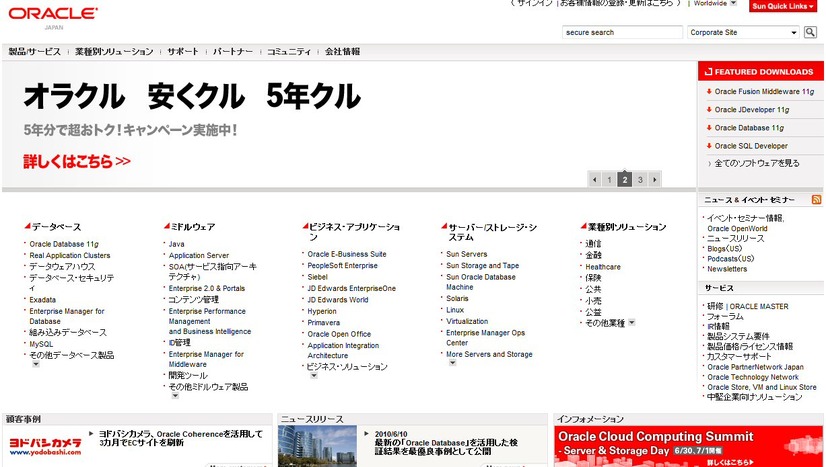
Task: Expand More Servers and Storage list
Action: point(453,363)
